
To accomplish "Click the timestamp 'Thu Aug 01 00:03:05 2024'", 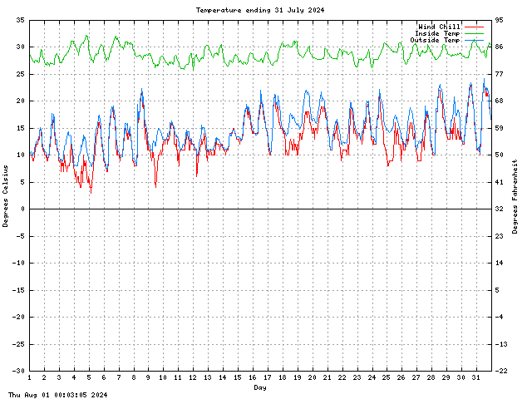I will [x=57, y=395].
